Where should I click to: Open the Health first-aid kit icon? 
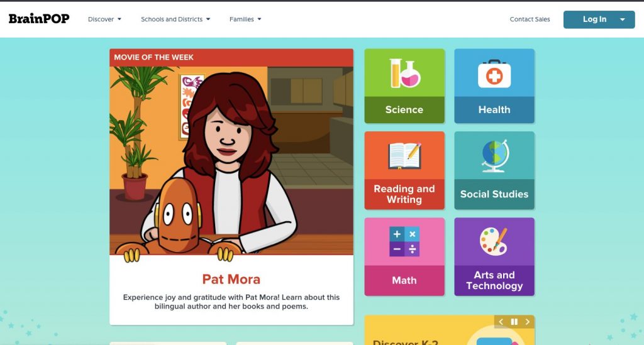point(494,74)
